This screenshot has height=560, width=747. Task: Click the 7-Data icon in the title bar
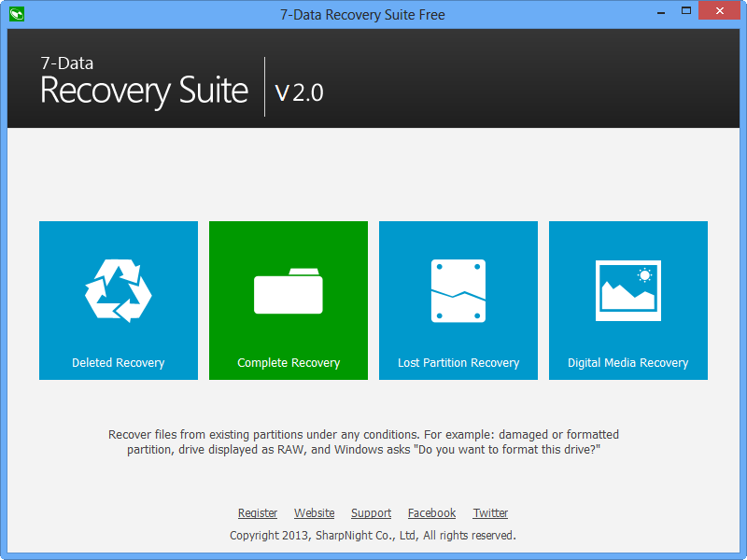pyautogui.click(x=15, y=14)
